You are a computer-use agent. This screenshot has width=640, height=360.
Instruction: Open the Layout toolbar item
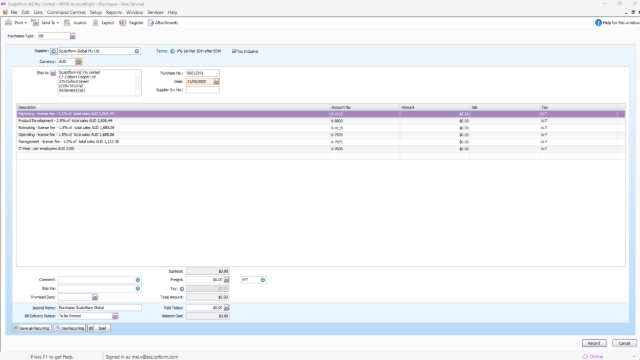point(103,23)
